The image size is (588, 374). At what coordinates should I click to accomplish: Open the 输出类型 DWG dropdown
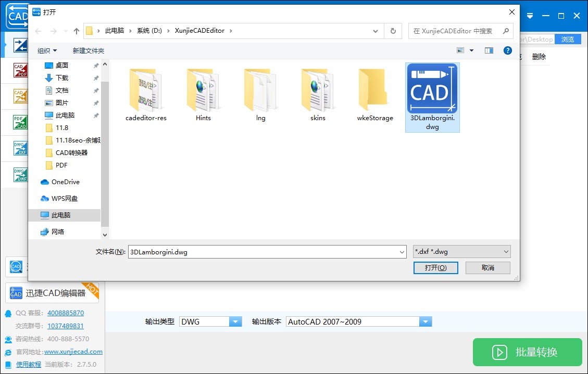click(x=235, y=321)
